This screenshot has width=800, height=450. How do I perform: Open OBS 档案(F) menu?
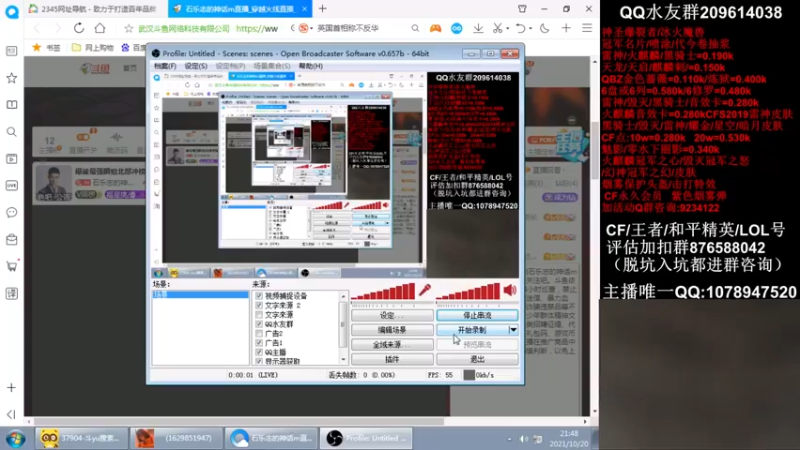pos(165,66)
